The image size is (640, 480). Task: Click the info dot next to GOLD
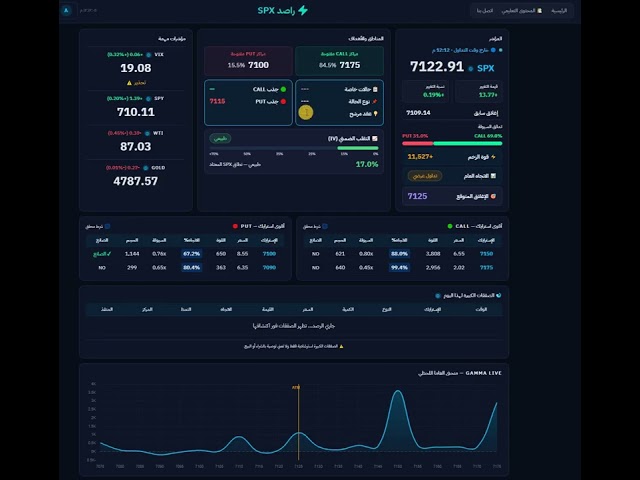pos(145,168)
